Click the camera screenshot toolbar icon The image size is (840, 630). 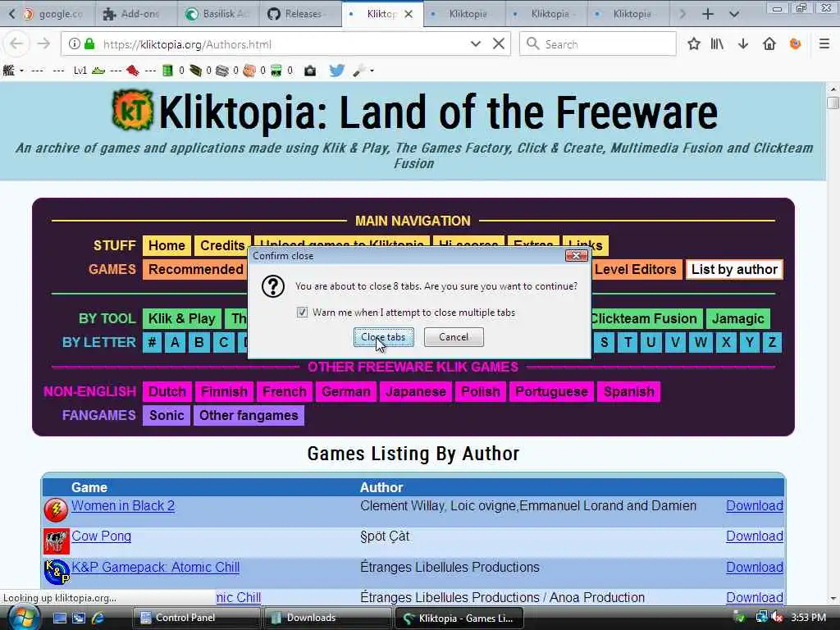(309, 71)
